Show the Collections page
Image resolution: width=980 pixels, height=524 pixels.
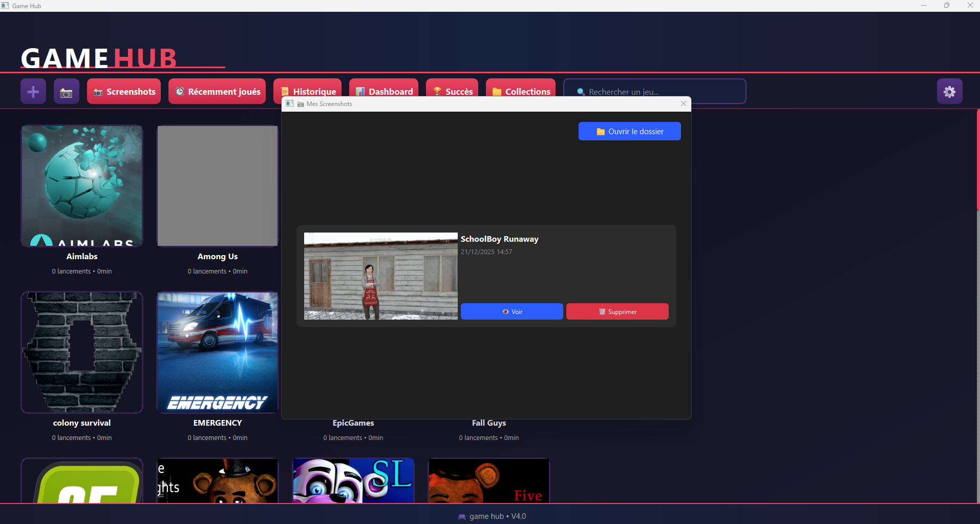click(521, 88)
